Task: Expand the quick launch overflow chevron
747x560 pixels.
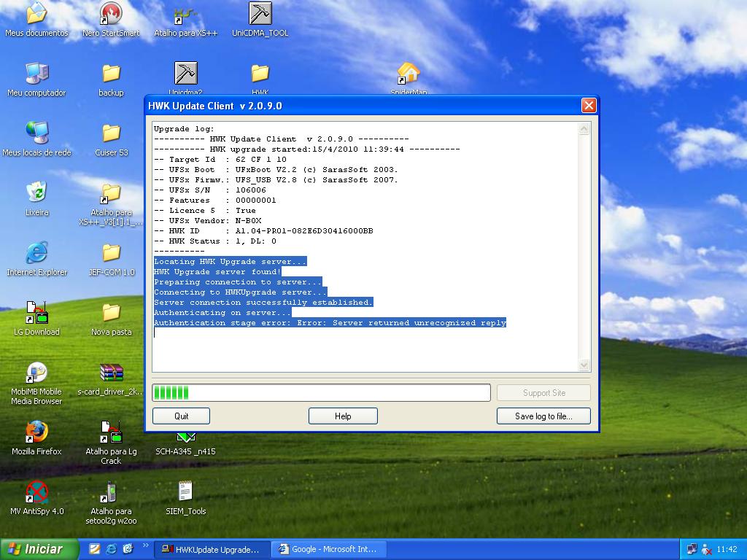Action: click(145, 545)
